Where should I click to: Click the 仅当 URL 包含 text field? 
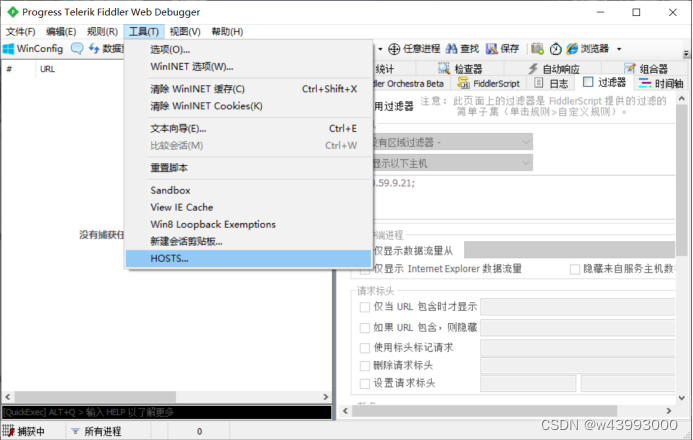[x=578, y=307]
